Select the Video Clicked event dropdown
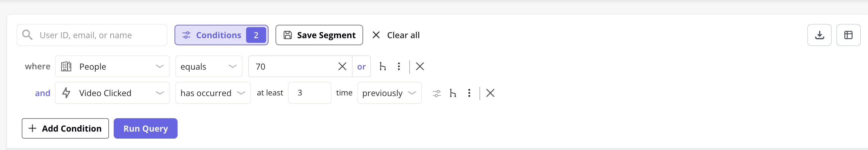This screenshot has height=150, width=868. pyautogui.click(x=112, y=93)
